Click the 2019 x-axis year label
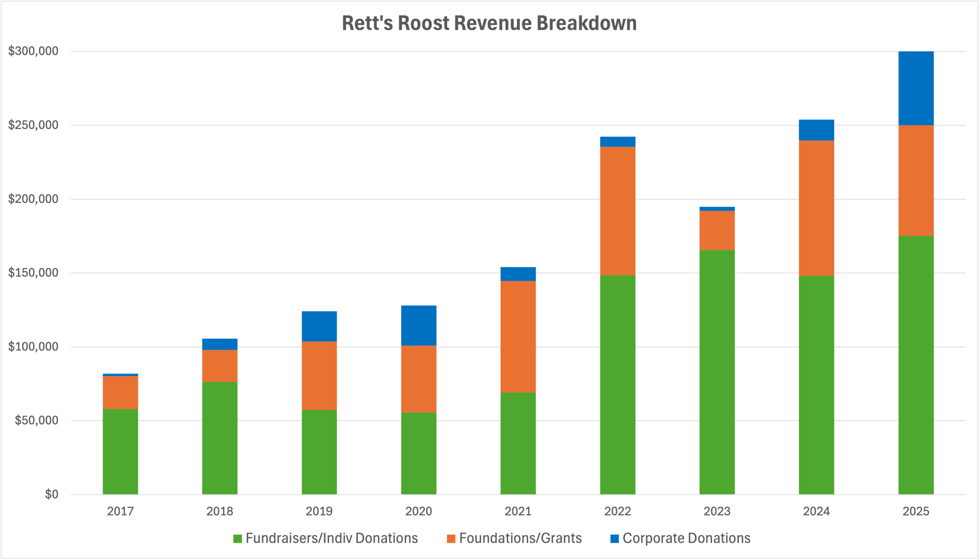This screenshot has width=980, height=560. coord(319,511)
